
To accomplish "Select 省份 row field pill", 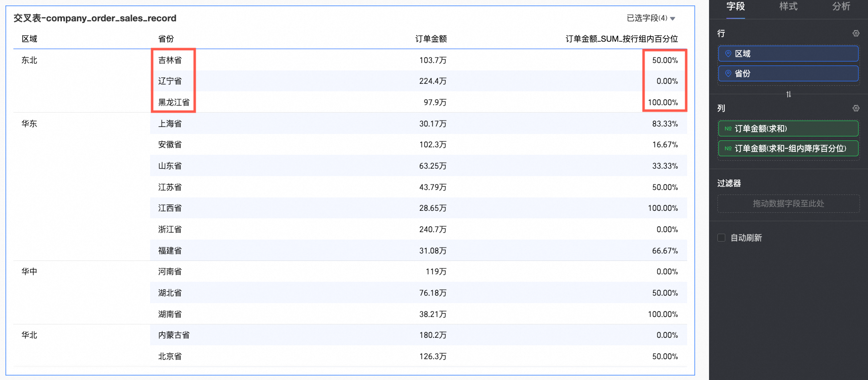I will pos(788,73).
